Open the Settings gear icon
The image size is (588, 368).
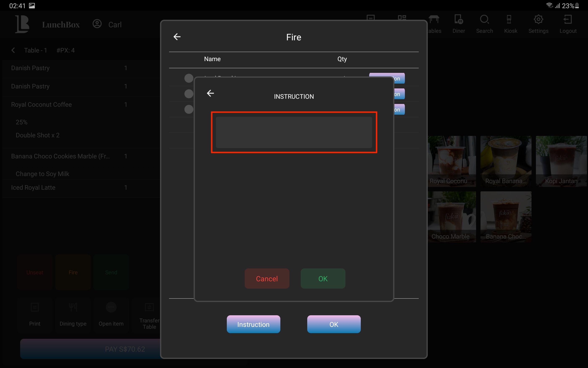[x=538, y=20]
